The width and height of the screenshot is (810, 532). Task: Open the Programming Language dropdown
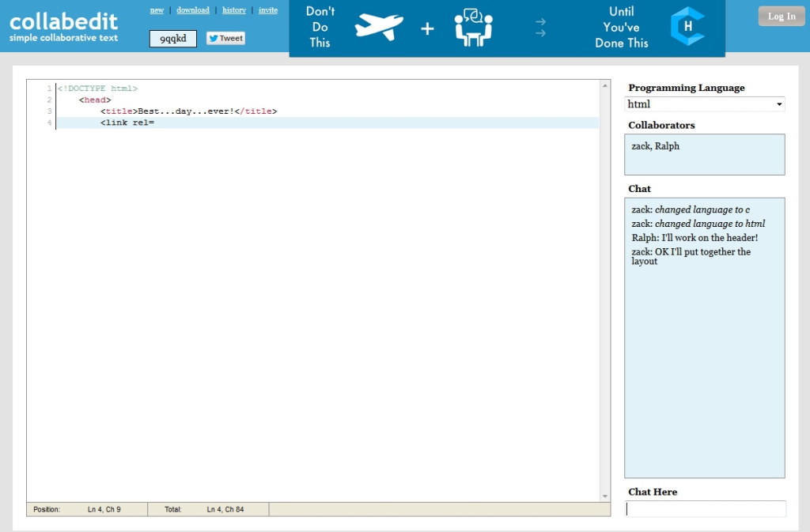[704, 104]
